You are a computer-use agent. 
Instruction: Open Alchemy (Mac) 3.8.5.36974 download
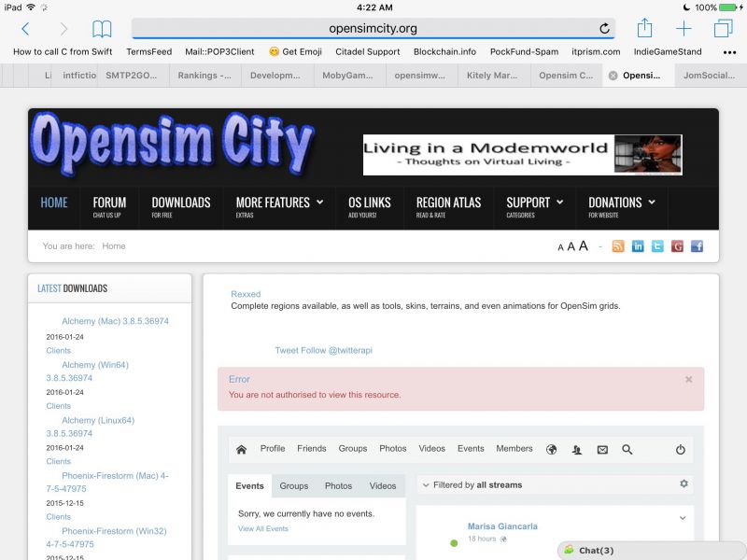[x=115, y=321]
